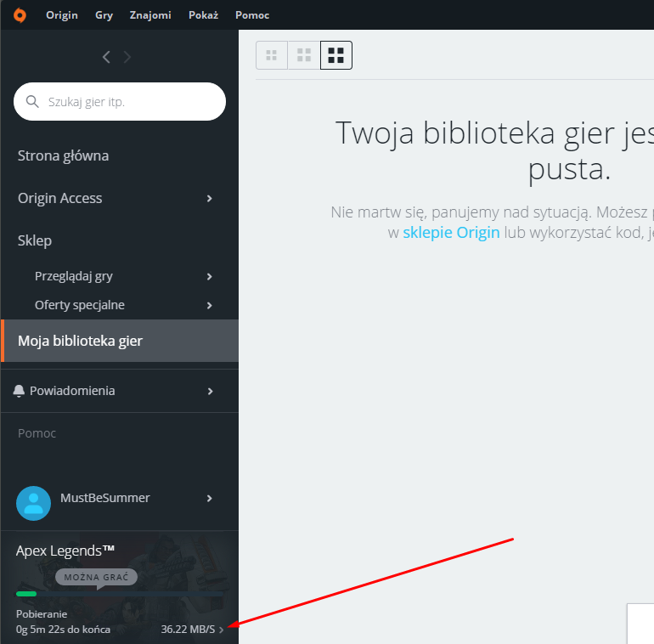Open download queue via chevron near speed
654x644 pixels.
(x=222, y=630)
